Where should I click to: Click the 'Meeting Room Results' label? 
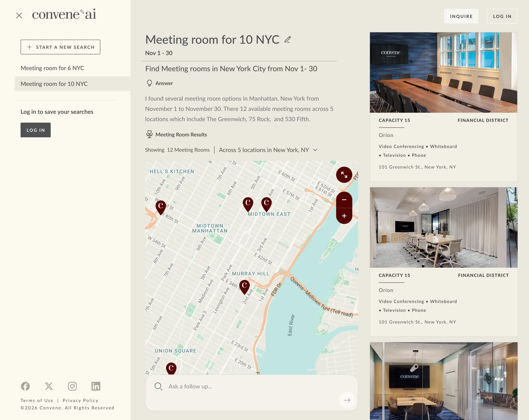click(181, 135)
